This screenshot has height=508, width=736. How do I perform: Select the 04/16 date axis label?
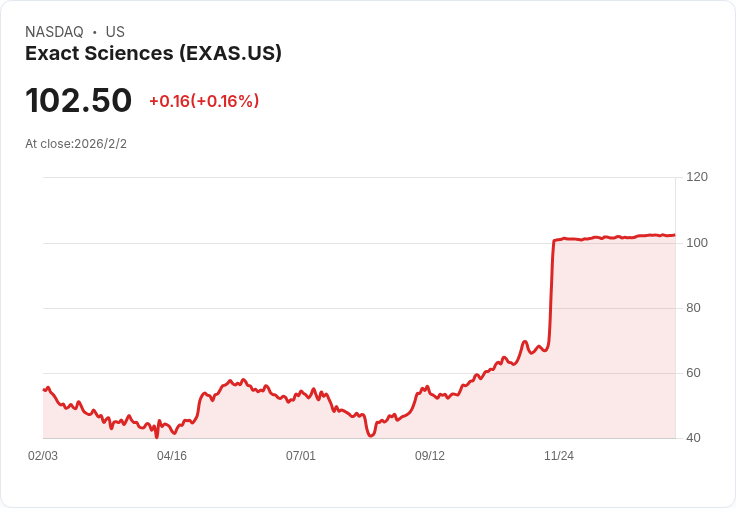(172, 456)
